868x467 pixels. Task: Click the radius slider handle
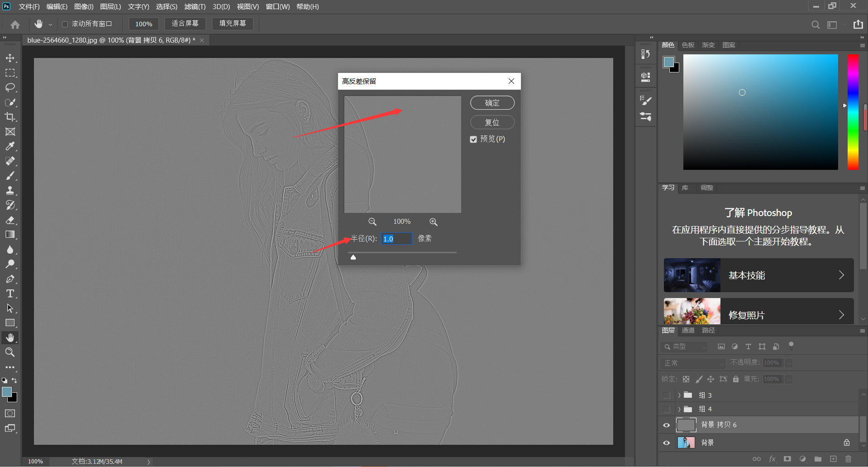(353, 257)
